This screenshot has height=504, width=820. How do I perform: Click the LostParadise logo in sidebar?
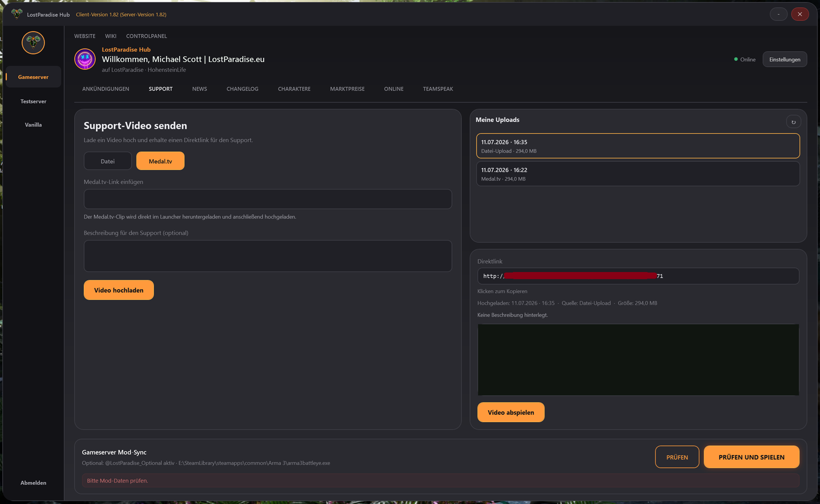[x=33, y=43]
